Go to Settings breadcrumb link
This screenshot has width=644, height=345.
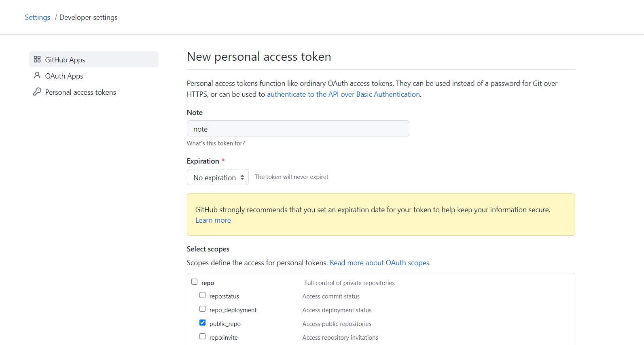point(38,17)
